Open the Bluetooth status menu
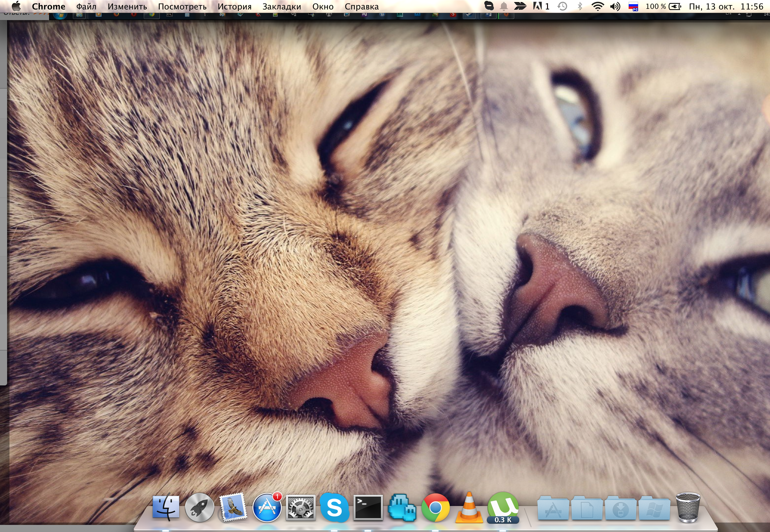The image size is (770, 532). click(580, 6)
